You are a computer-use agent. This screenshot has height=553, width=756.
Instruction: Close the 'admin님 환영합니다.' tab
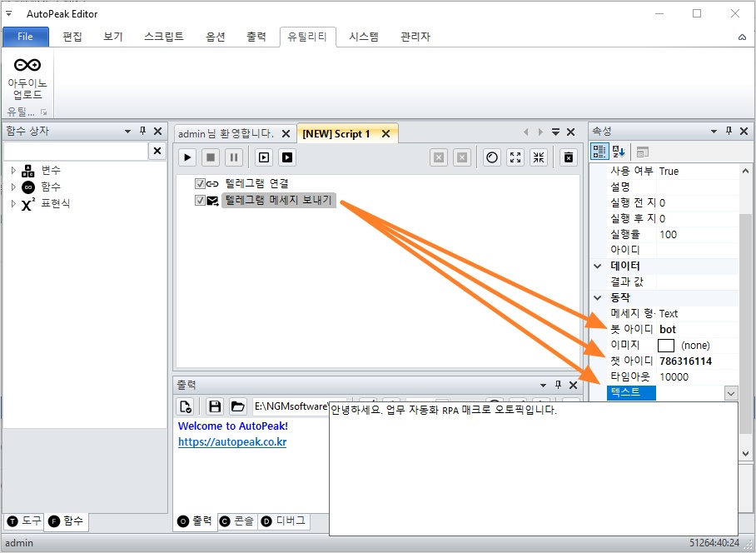pyautogui.click(x=286, y=134)
